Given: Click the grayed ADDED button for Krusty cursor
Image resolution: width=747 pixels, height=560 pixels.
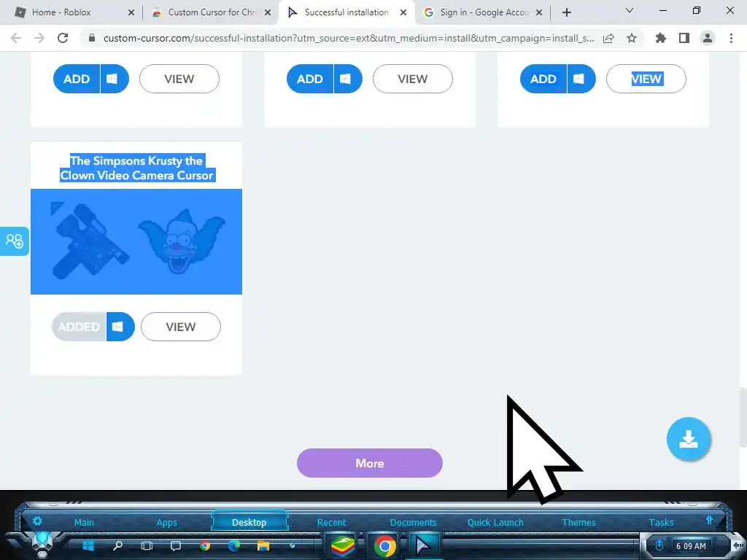Looking at the screenshot, I should tap(79, 327).
